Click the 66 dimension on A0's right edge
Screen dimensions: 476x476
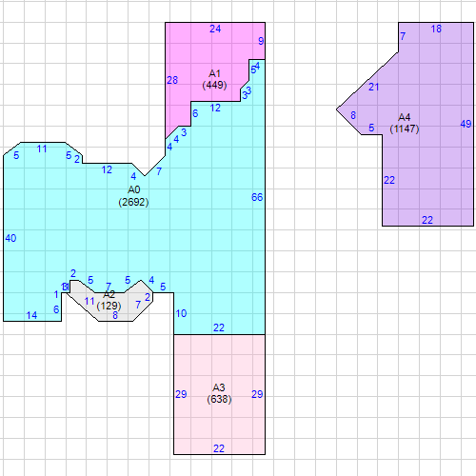[257, 197]
